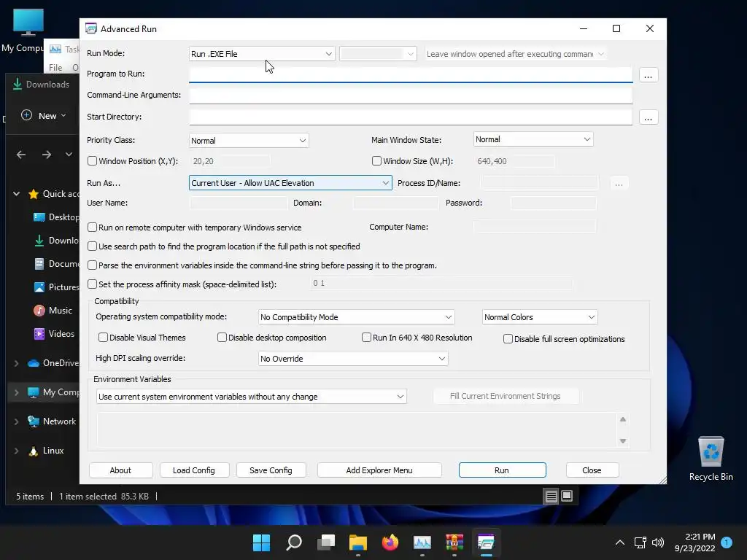Open the notification badge in tray
Screen dimensions: 747x560
[x=727, y=542]
